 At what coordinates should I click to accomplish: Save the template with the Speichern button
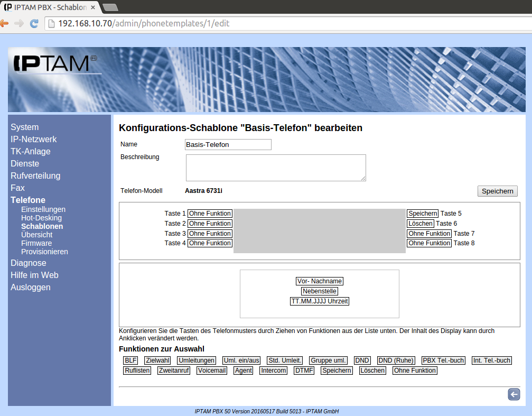(497, 191)
